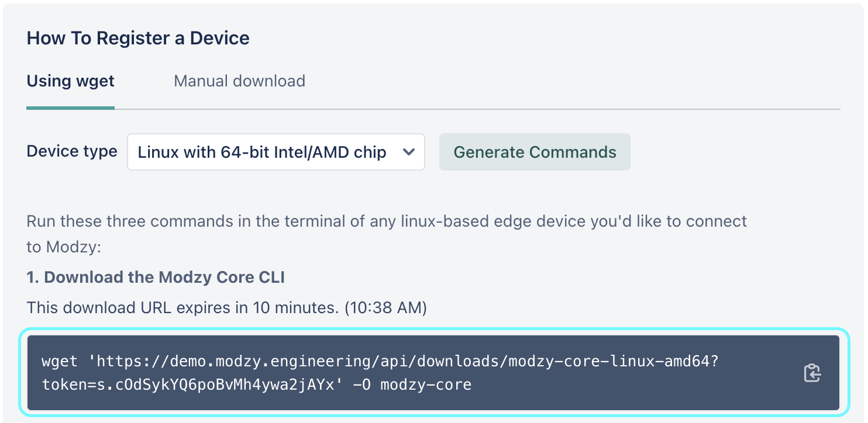The width and height of the screenshot is (868, 423).
Task: Click the token string in the command
Action: 187,384
